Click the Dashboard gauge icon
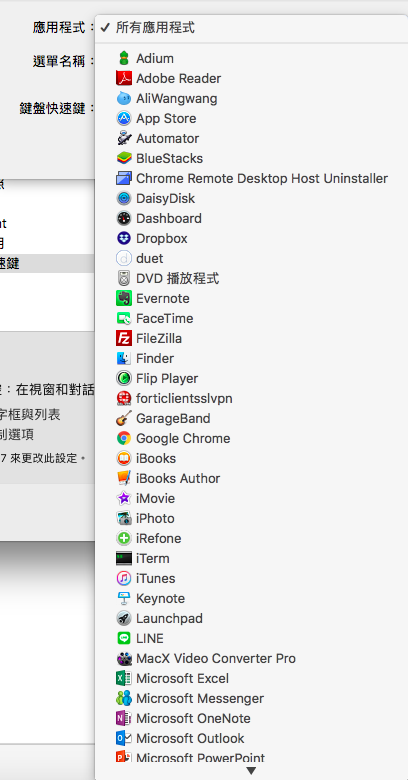This screenshot has width=408, height=780. click(x=123, y=218)
